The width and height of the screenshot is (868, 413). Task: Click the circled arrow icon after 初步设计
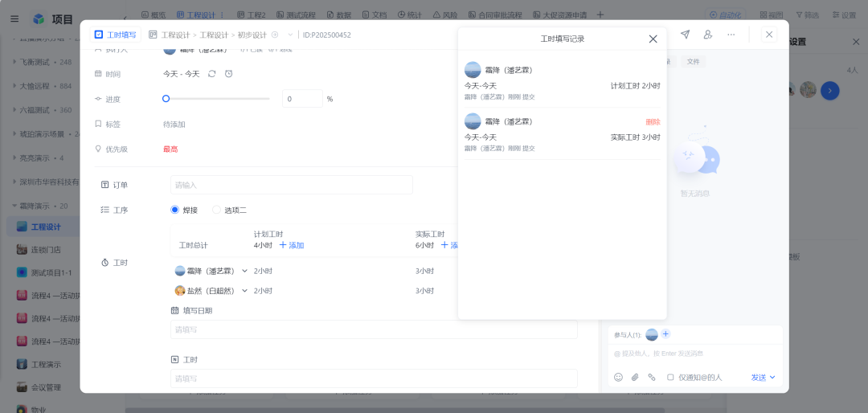click(x=275, y=35)
